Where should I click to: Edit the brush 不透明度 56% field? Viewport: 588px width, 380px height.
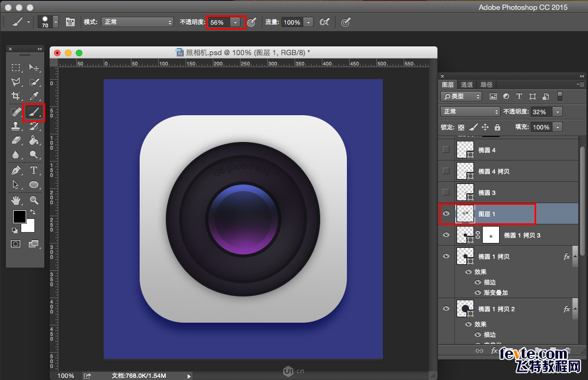pyautogui.click(x=219, y=22)
